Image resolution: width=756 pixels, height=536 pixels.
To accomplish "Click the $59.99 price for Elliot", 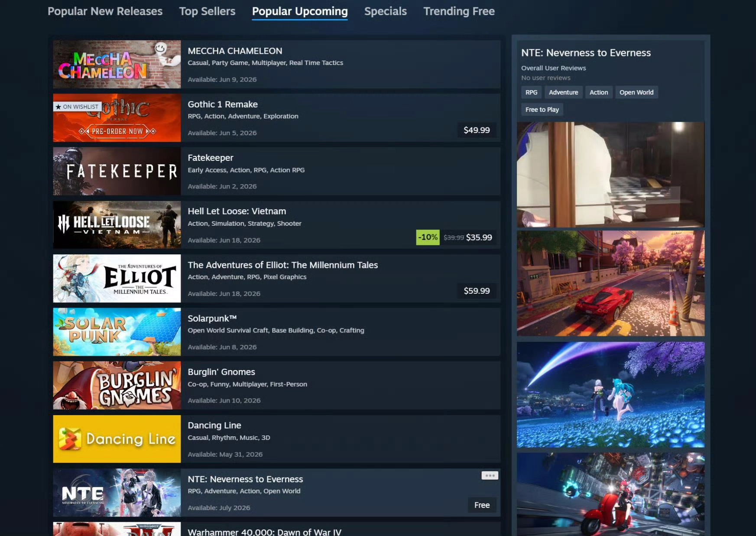I will click(x=477, y=291).
